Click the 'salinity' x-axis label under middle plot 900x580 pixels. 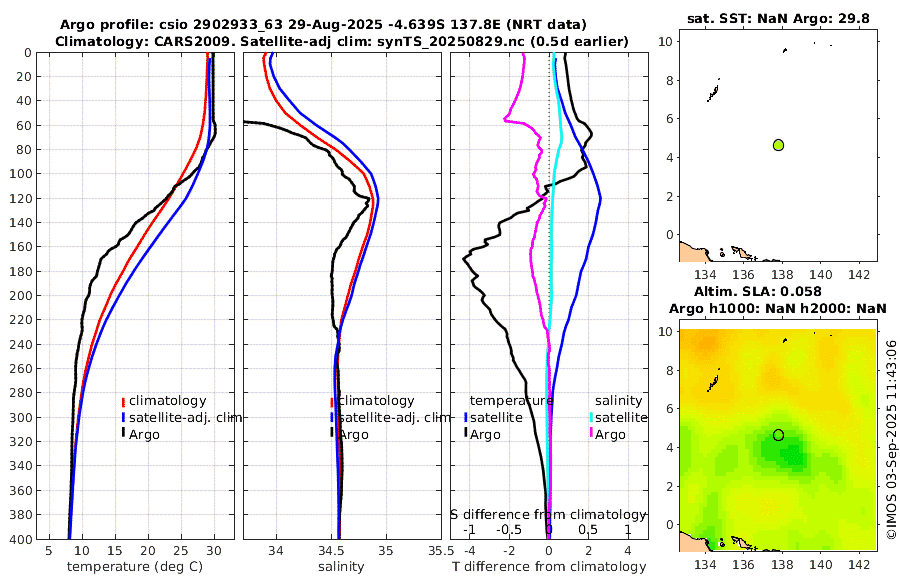click(x=342, y=567)
